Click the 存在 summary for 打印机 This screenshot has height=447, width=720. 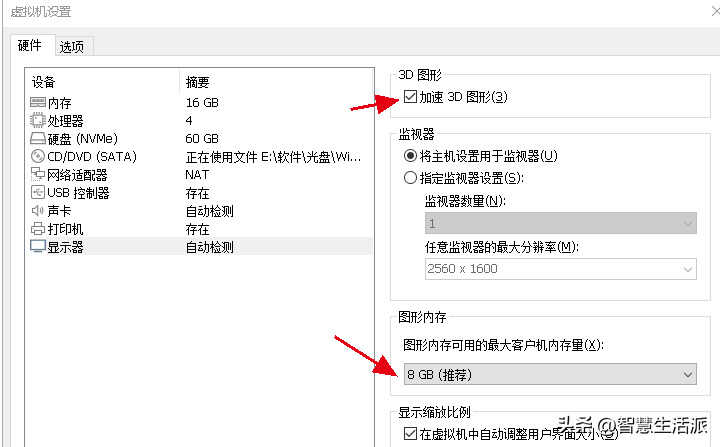197,229
